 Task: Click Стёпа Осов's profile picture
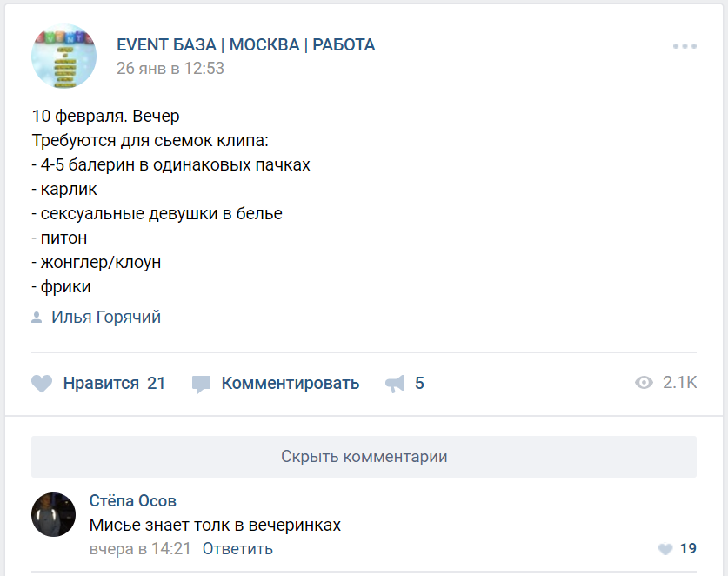(53, 515)
